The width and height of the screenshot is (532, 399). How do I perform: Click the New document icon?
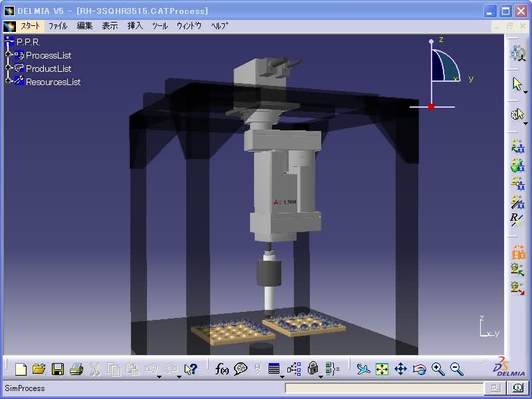21,369
